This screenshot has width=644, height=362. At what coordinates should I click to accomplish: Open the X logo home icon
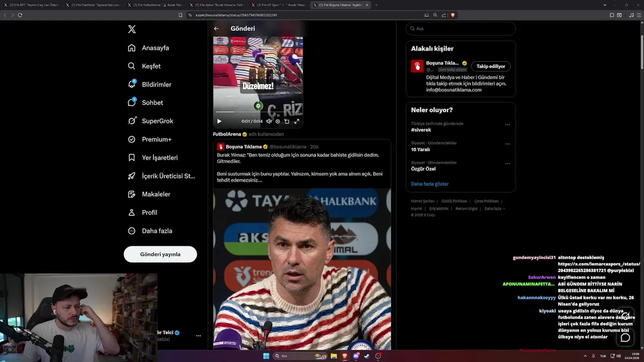132,29
